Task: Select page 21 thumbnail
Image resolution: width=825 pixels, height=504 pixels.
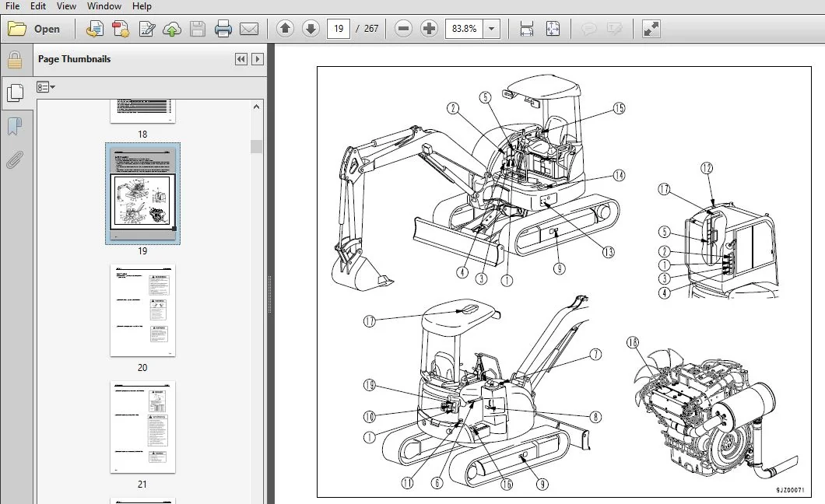Action: point(142,427)
